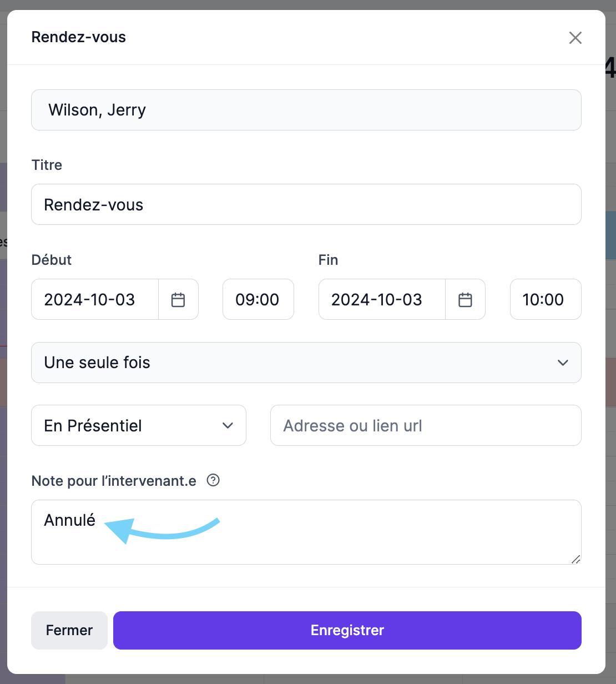Click the chevron arrow next to En Présentiel

pyautogui.click(x=228, y=425)
